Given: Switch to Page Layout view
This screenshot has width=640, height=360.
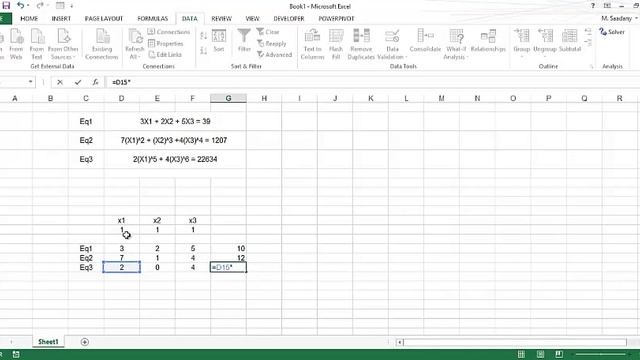Looking at the screenshot, I should click(540, 354).
